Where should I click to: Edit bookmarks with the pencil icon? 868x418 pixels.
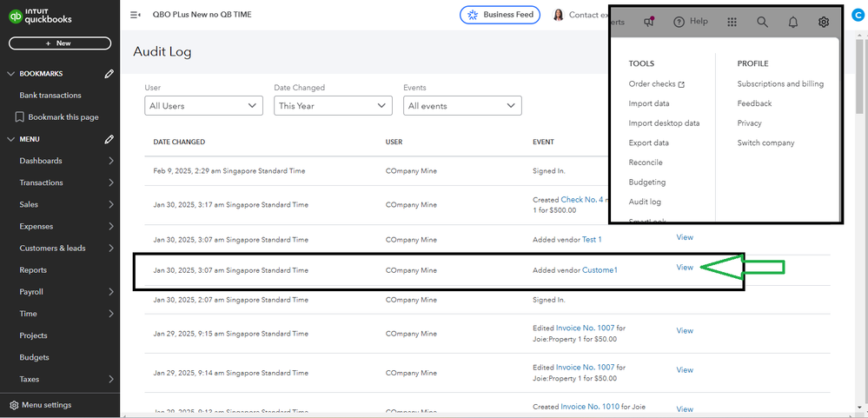[x=109, y=74]
